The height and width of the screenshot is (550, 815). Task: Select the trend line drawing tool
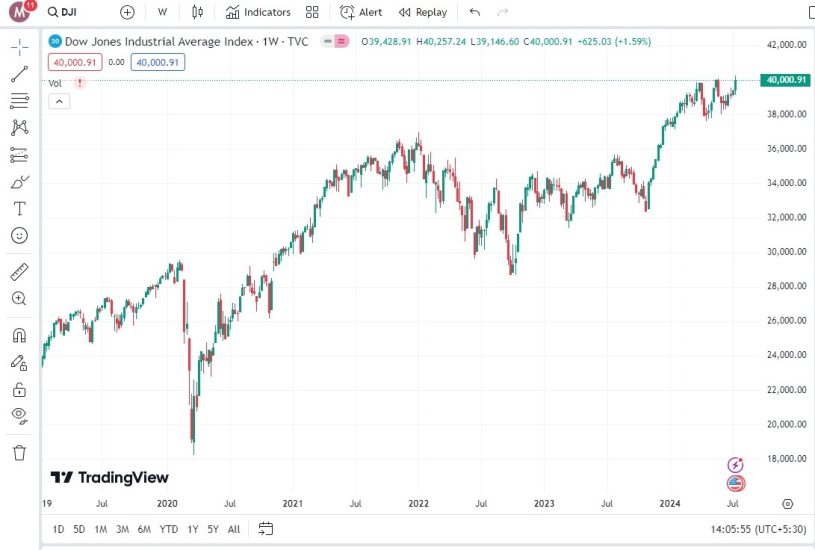19,74
